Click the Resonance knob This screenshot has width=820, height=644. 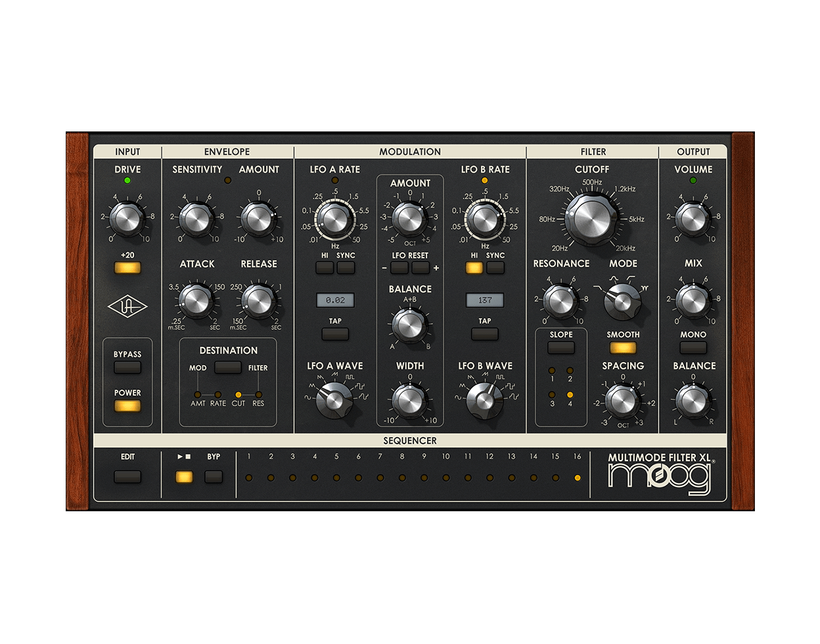(560, 300)
